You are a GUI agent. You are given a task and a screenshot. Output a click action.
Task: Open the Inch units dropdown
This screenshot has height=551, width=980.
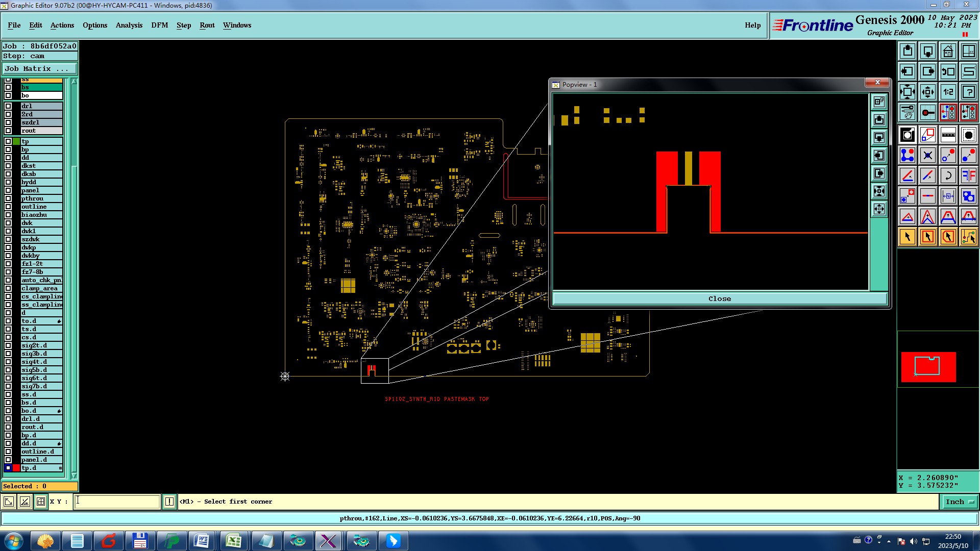point(960,502)
